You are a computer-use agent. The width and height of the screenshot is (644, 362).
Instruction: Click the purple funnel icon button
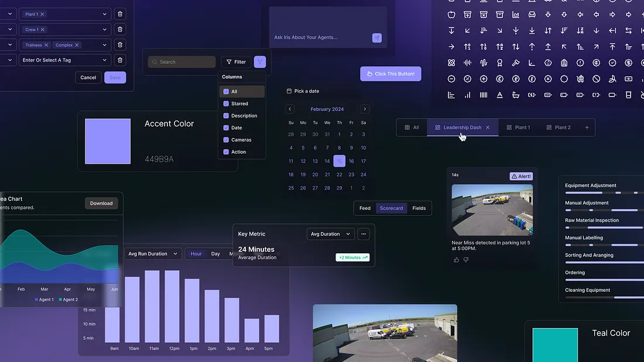coord(260,62)
